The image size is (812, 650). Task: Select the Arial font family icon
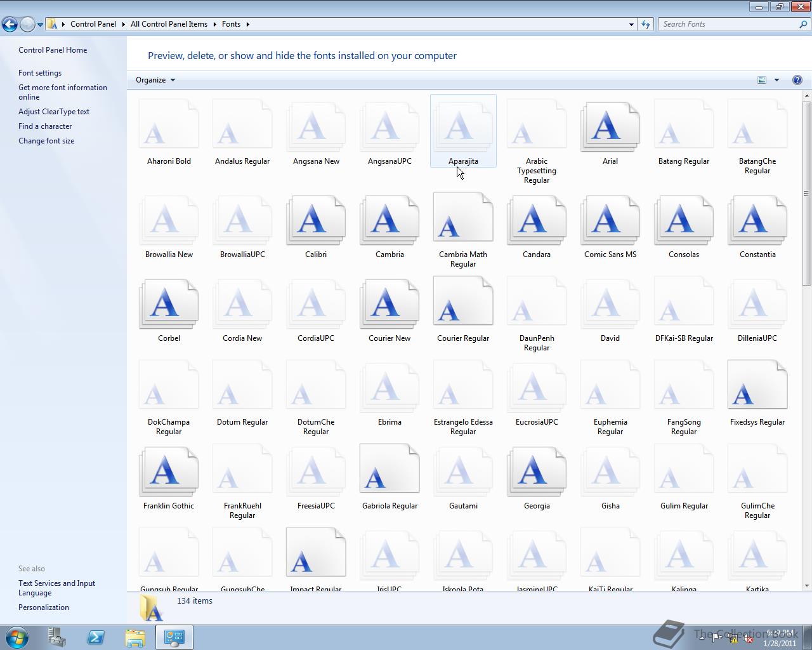click(610, 126)
